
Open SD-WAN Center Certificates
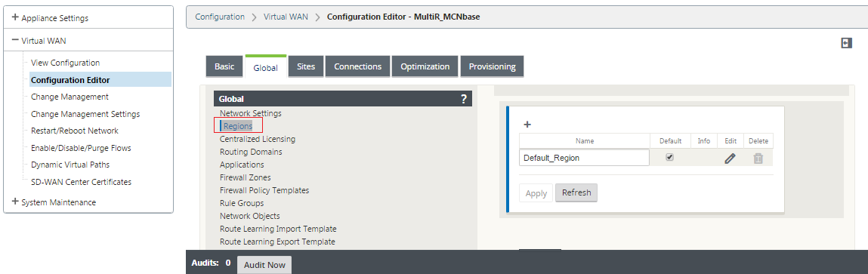coord(82,182)
